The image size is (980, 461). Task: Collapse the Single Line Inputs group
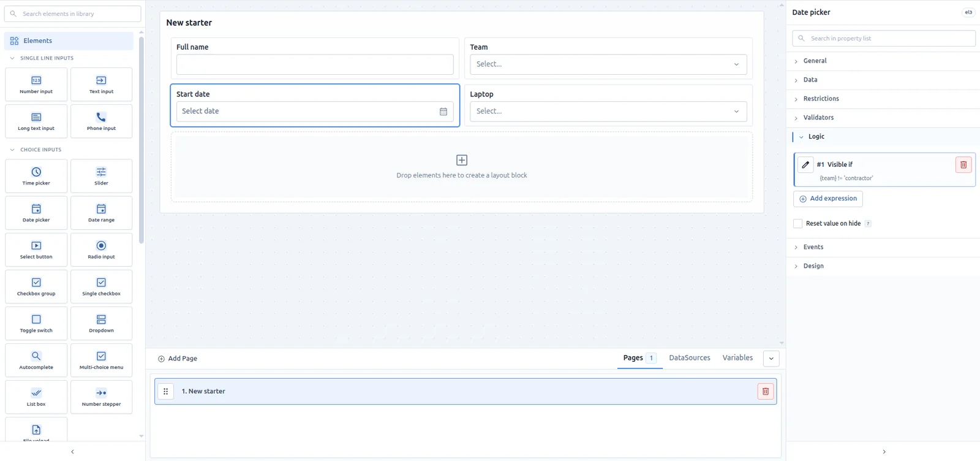pos(41,58)
